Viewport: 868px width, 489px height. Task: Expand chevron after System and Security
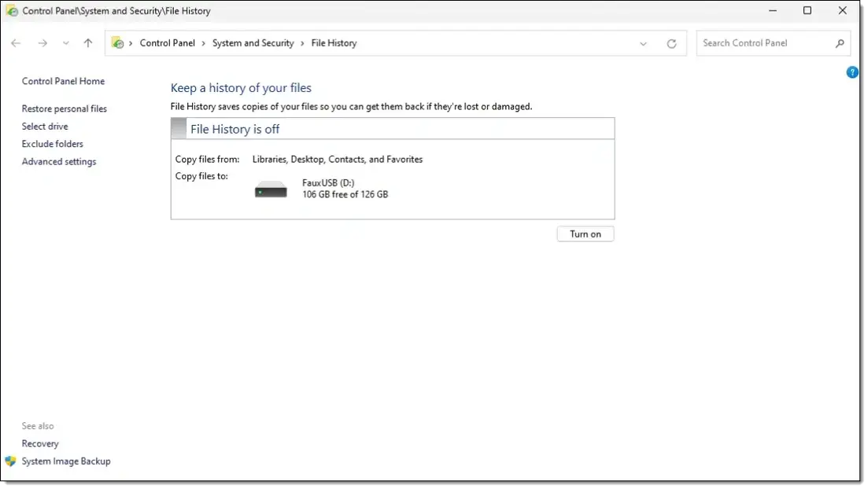pos(302,43)
